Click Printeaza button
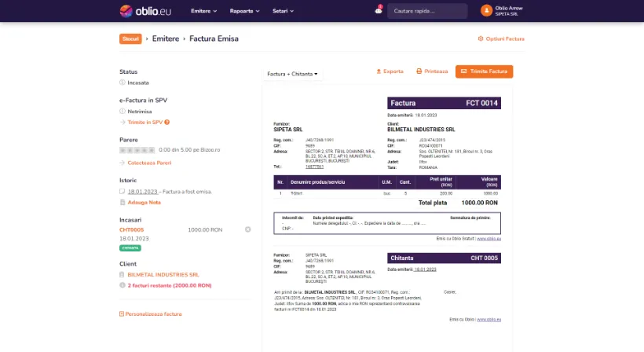644x352 pixels. pos(432,71)
